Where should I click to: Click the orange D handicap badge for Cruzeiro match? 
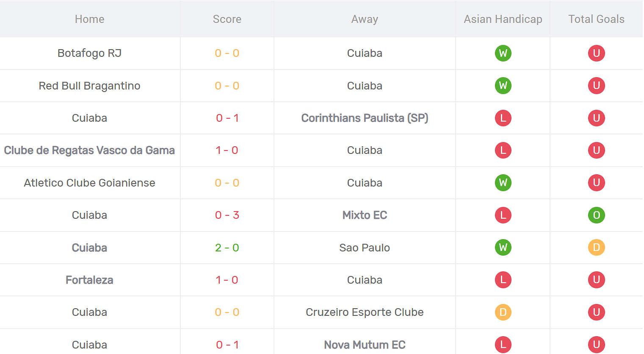point(503,312)
